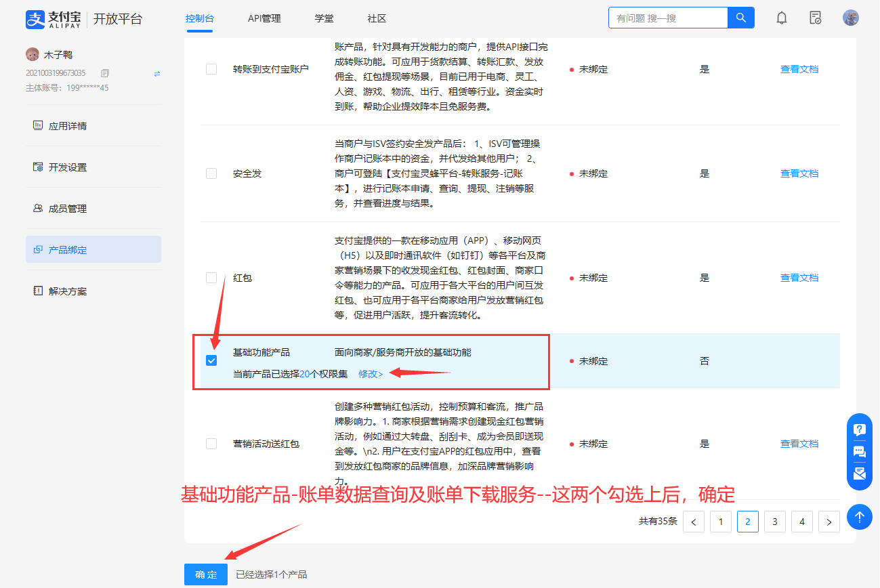This screenshot has height=588, width=880.
Task: Click the search magnifier button
Action: point(740,18)
